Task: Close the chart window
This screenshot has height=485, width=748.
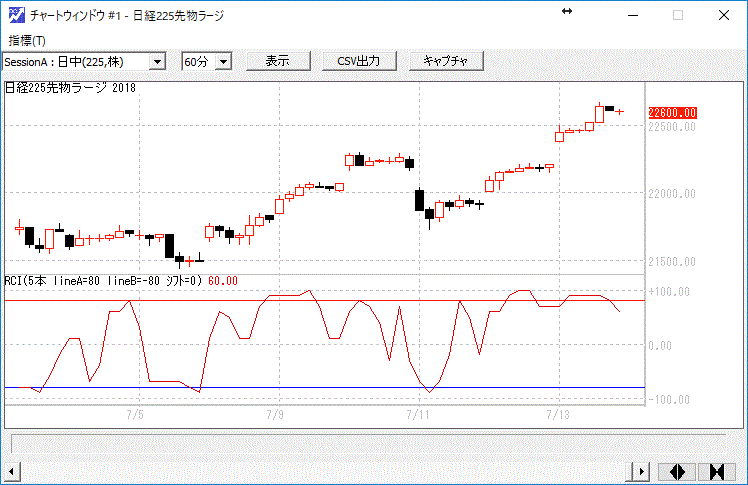Action: coord(724,15)
